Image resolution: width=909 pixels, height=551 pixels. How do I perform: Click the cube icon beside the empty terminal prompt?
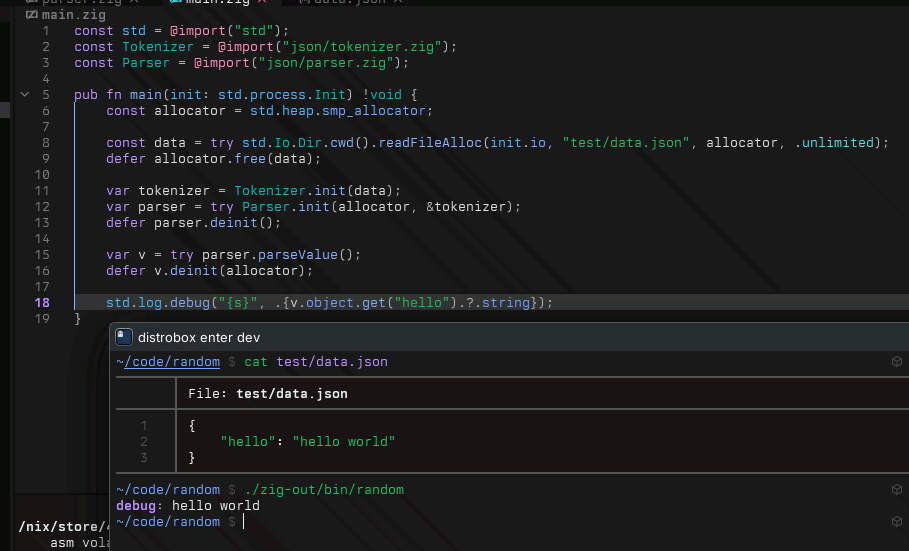897,522
